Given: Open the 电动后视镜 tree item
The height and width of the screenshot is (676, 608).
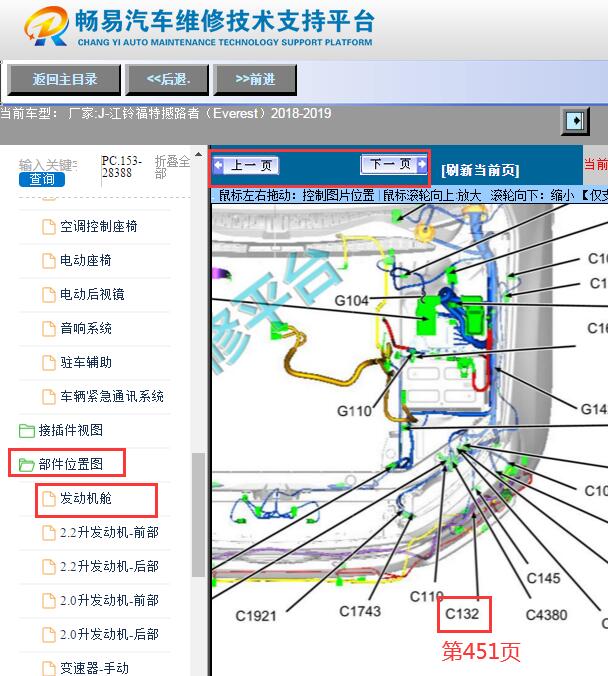Looking at the screenshot, I should [92, 294].
